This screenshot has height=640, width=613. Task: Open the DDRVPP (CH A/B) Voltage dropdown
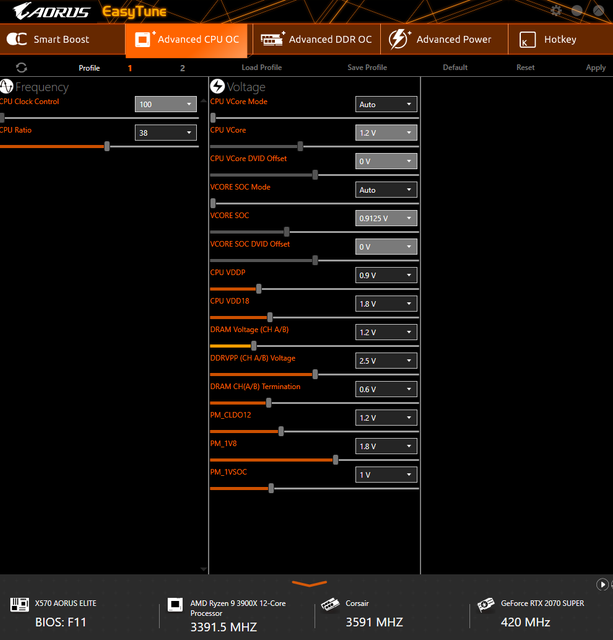pos(386,360)
